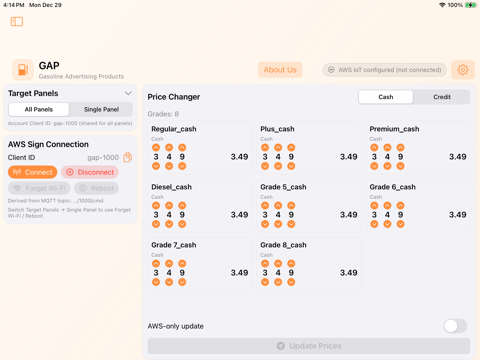The height and width of the screenshot is (360, 480).
Task: Switch Price Changer to Credit tab
Action: click(442, 97)
